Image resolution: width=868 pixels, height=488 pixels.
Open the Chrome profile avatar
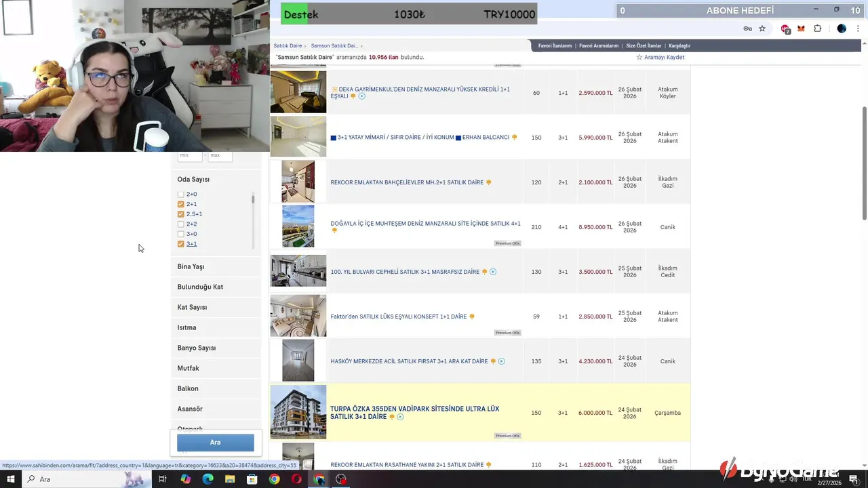842,28
